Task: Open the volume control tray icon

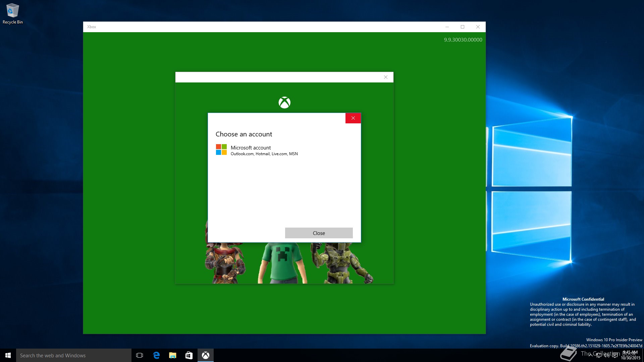Action: (x=607, y=355)
